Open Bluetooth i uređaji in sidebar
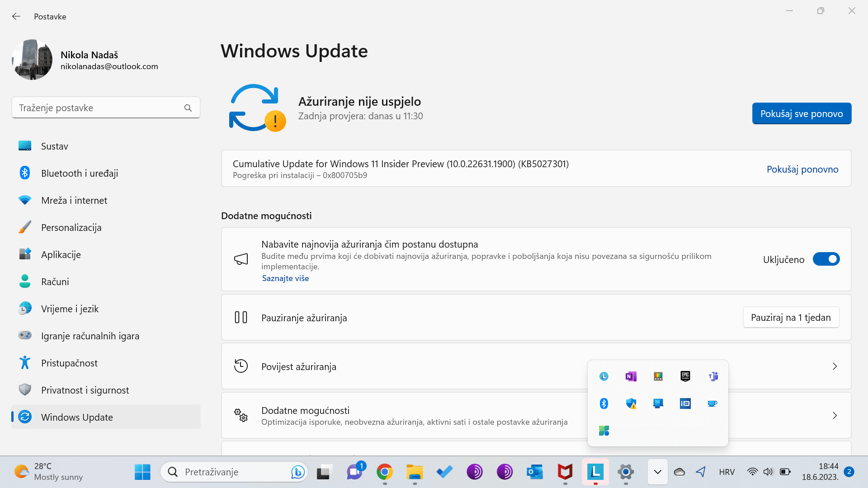 click(106, 173)
